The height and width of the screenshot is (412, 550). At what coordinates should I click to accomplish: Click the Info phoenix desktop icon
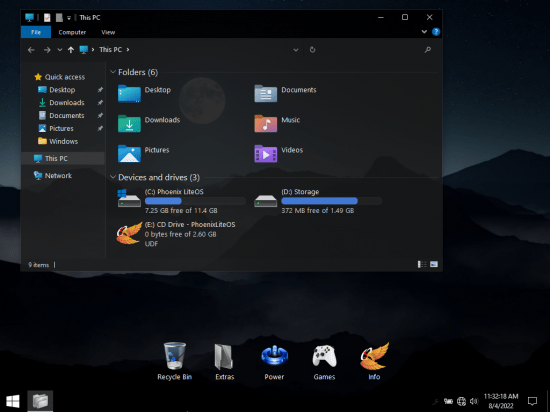click(374, 356)
